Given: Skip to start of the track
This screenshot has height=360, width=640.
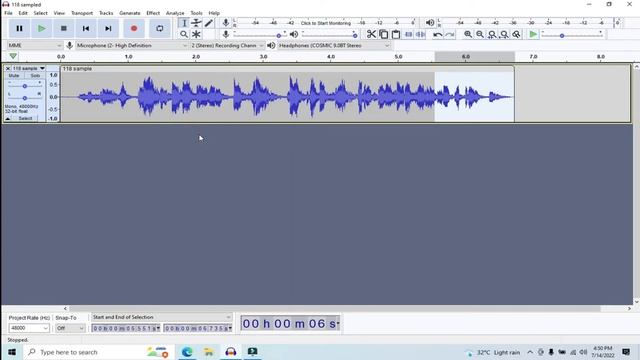Looking at the screenshot, I should pos(86,29).
